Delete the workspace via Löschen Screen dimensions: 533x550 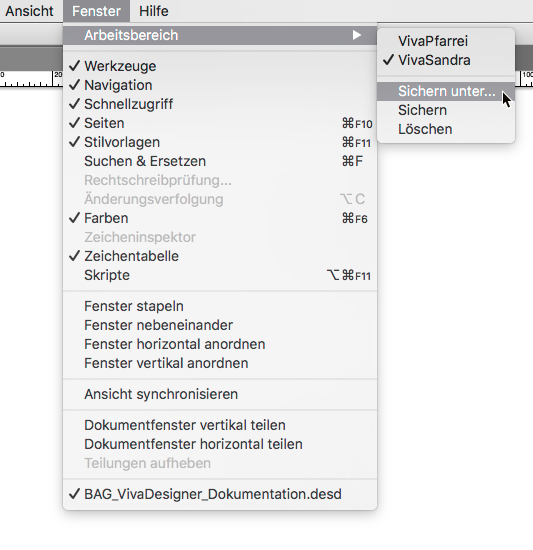coord(446,129)
